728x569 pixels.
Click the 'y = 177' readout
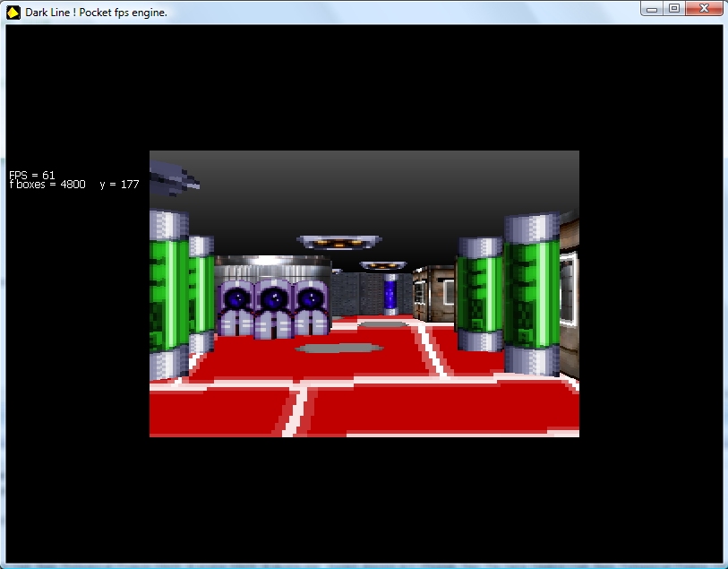point(119,185)
